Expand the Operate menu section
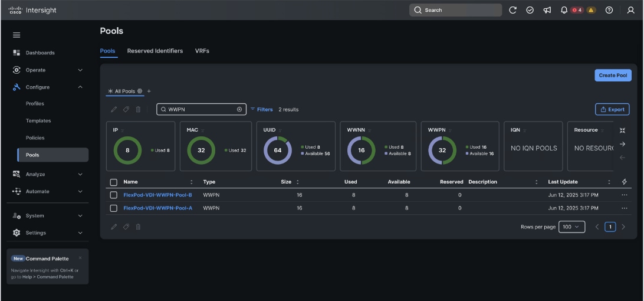 80,70
